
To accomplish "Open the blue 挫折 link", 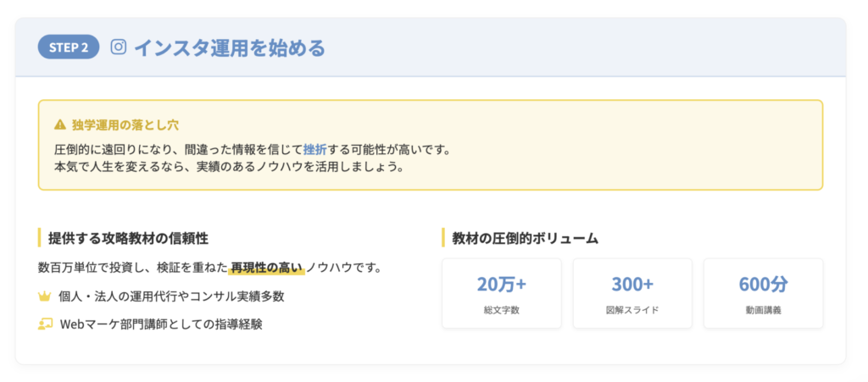I will pyautogui.click(x=314, y=149).
